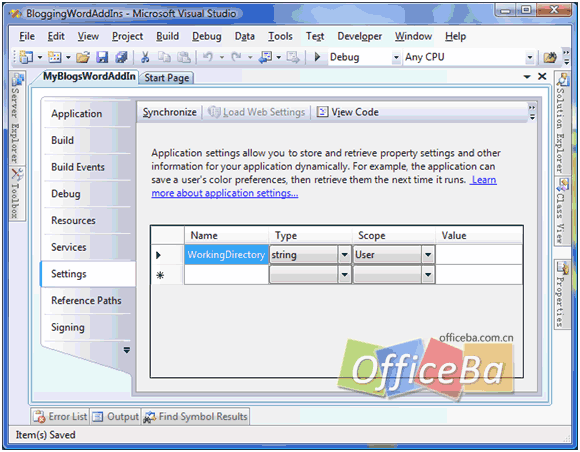Open the Any CPU platform dropdown

[530, 57]
